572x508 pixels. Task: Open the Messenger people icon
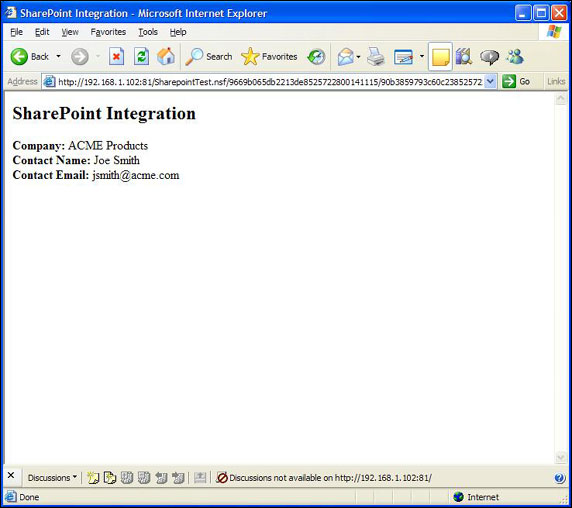point(515,57)
